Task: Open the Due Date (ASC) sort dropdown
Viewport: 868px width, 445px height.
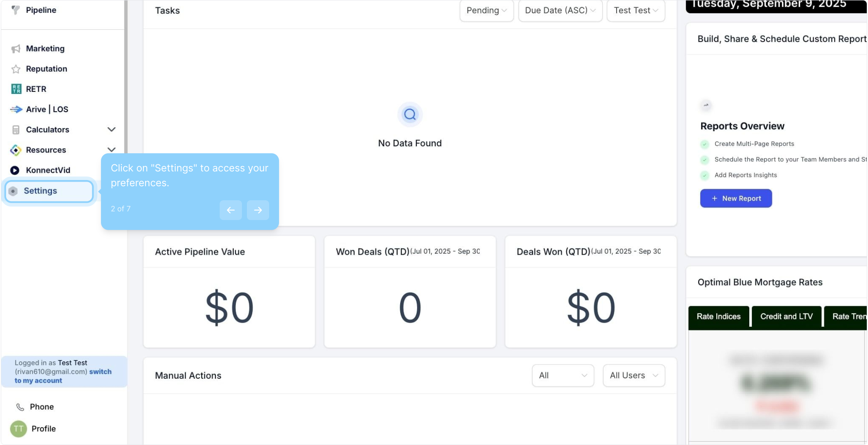Action: [560, 11]
